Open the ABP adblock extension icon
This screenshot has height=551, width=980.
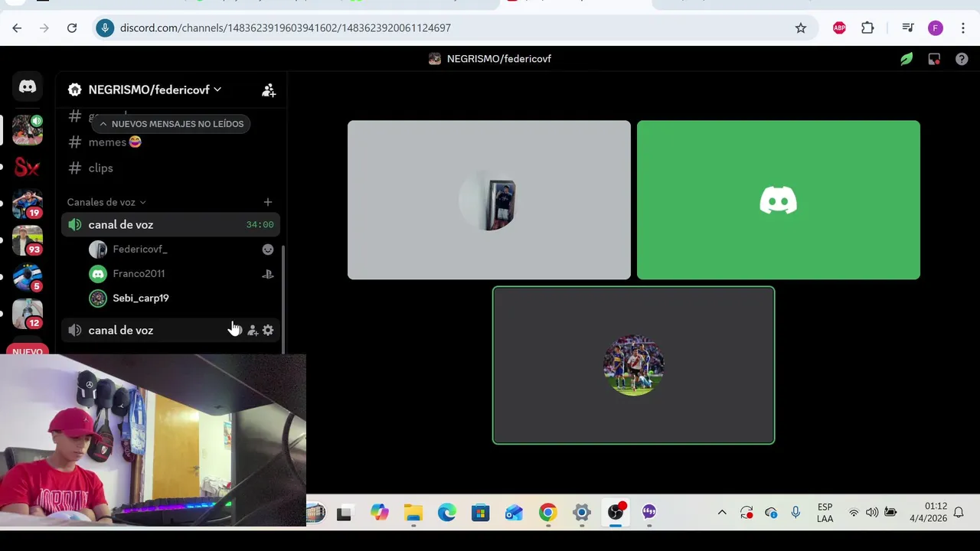[x=839, y=28]
